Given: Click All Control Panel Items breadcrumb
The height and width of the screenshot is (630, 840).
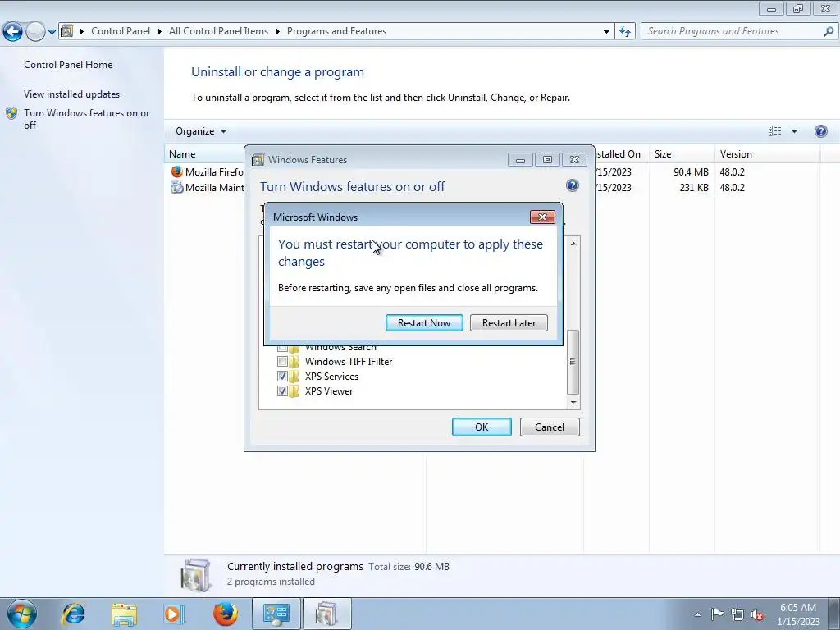Looking at the screenshot, I should click(x=218, y=31).
